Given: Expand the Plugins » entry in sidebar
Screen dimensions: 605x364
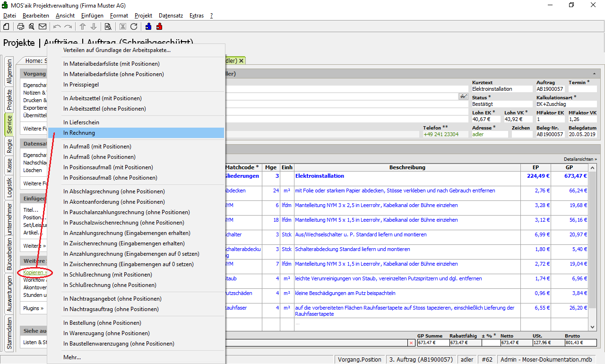Looking at the screenshot, I should pos(33,309).
